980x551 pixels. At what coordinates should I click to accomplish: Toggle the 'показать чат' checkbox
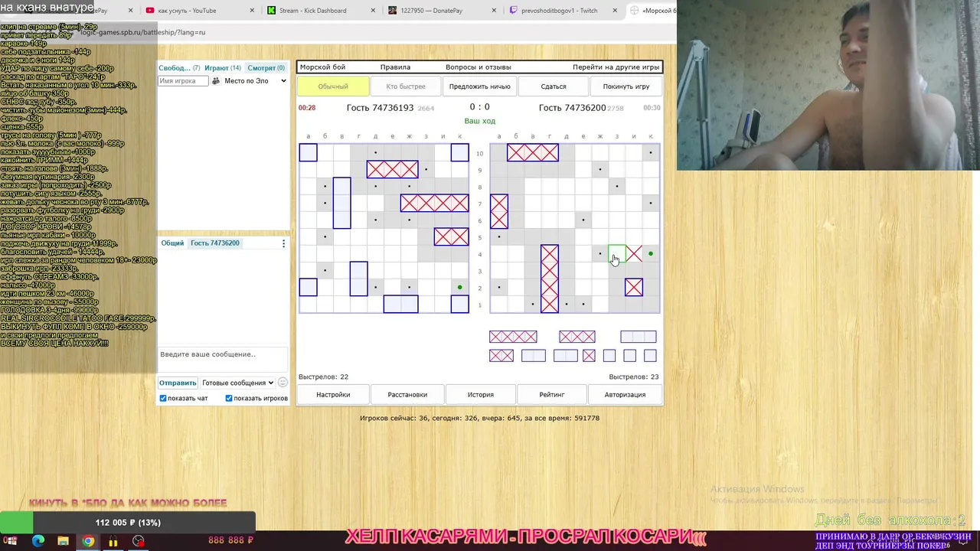[x=163, y=398]
